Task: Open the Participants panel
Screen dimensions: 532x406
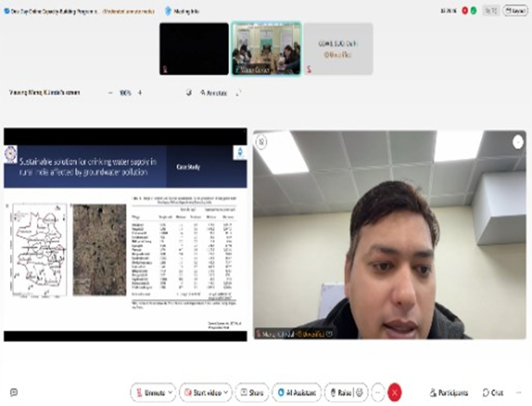Action: point(449,392)
